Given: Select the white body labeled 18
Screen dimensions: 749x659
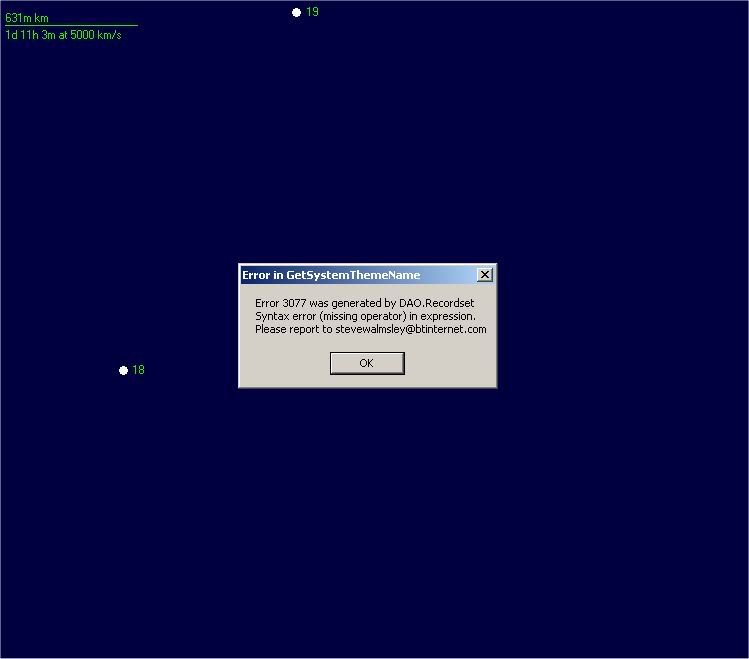Looking at the screenshot, I should click(x=123, y=370).
